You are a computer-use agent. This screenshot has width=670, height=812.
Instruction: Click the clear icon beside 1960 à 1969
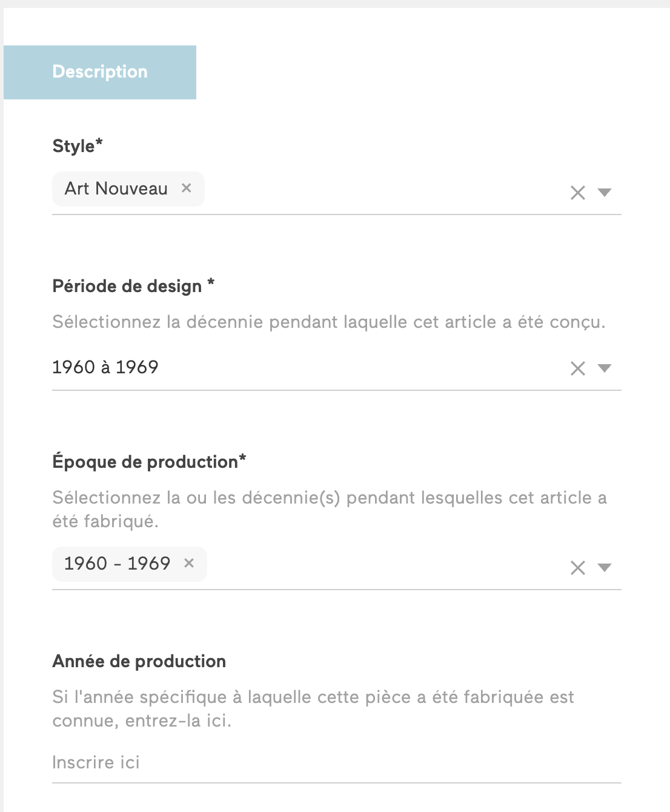click(577, 368)
